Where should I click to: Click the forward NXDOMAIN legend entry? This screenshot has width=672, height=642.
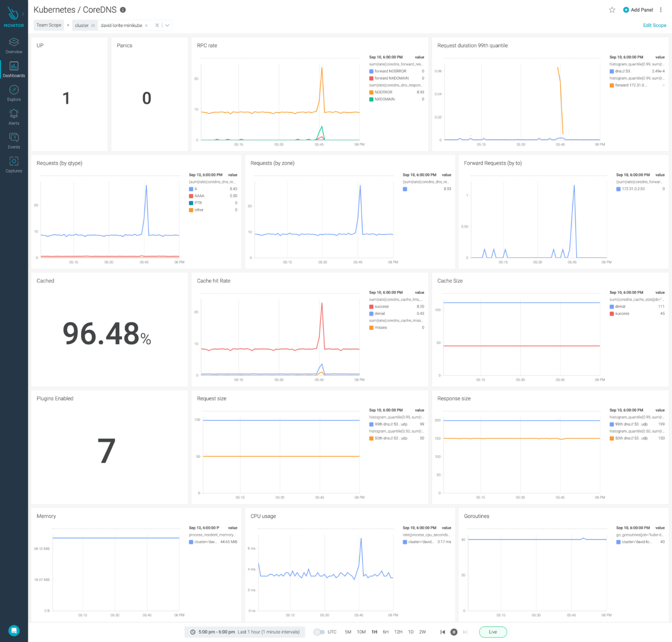point(392,78)
